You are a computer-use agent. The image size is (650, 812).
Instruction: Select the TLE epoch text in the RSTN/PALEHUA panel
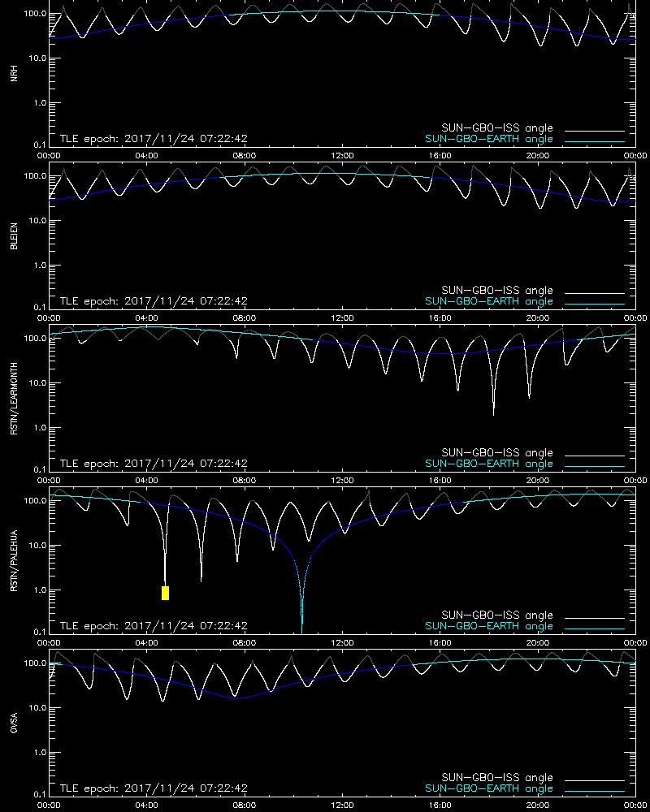154,625
